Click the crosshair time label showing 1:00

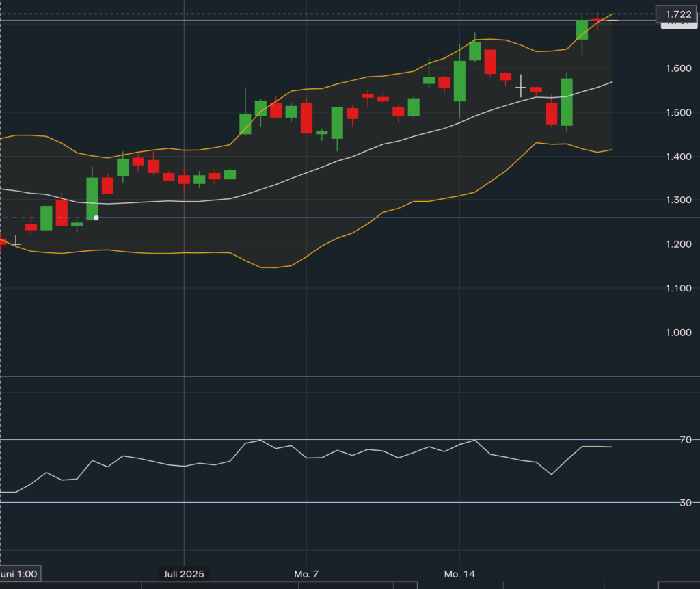coord(18,573)
